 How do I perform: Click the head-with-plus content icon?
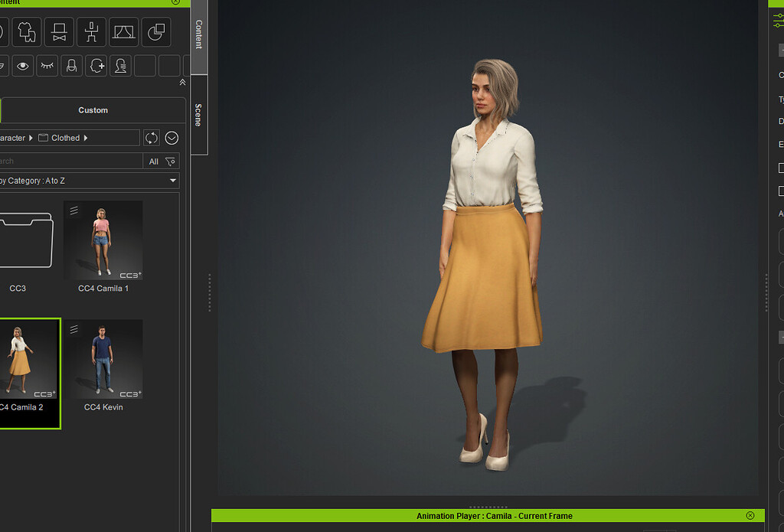tap(96, 66)
